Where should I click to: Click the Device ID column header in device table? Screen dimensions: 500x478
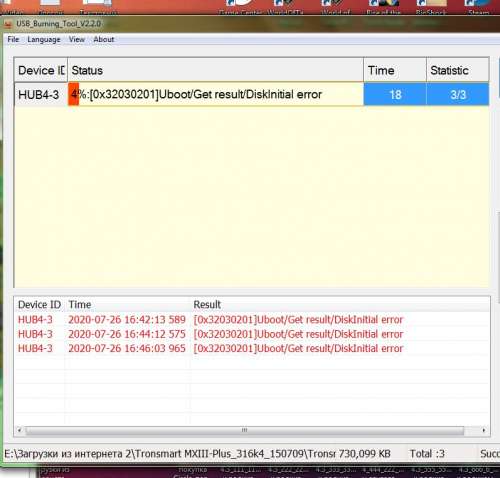coord(41,70)
